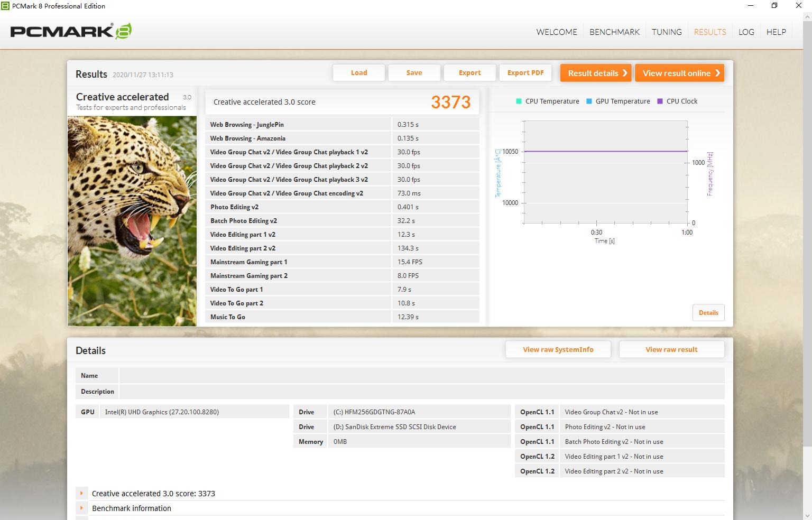This screenshot has height=520, width=812.
Task: Click the 15.4 FPS result value
Action: tap(410, 262)
